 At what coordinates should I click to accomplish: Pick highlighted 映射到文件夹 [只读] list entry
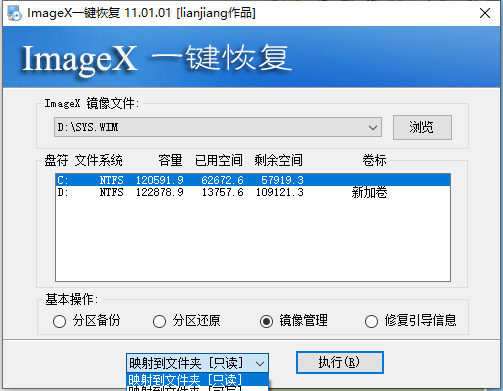[x=197, y=379]
